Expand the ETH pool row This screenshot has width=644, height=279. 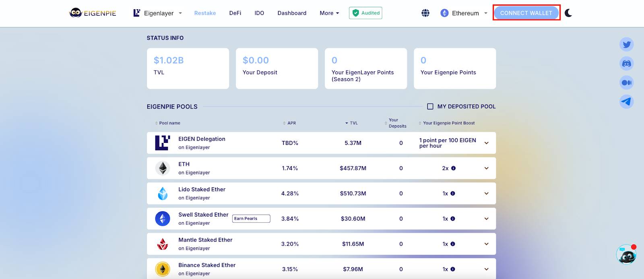pos(486,168)
